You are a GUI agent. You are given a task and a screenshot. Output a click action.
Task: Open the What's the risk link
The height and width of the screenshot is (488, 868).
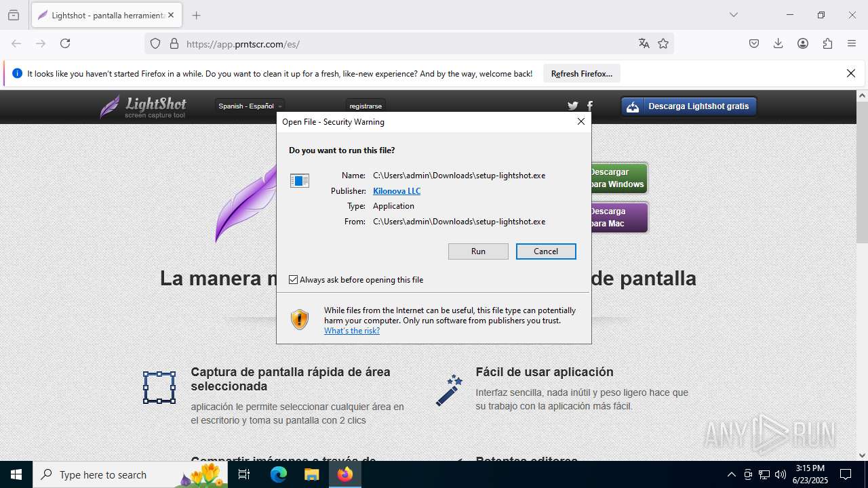tap(352, 331)
